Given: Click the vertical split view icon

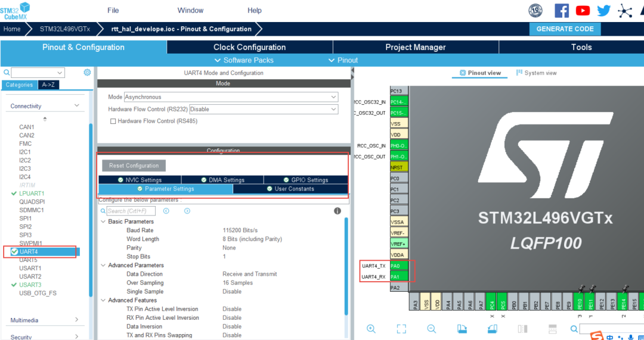Looking at the screenshot, I should [x=522, y=329].
